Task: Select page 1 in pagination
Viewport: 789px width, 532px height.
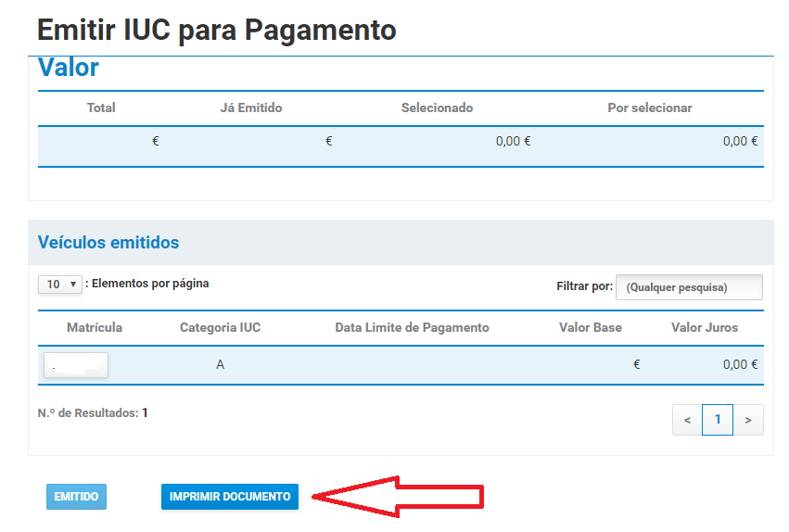Action: (718, 420)
